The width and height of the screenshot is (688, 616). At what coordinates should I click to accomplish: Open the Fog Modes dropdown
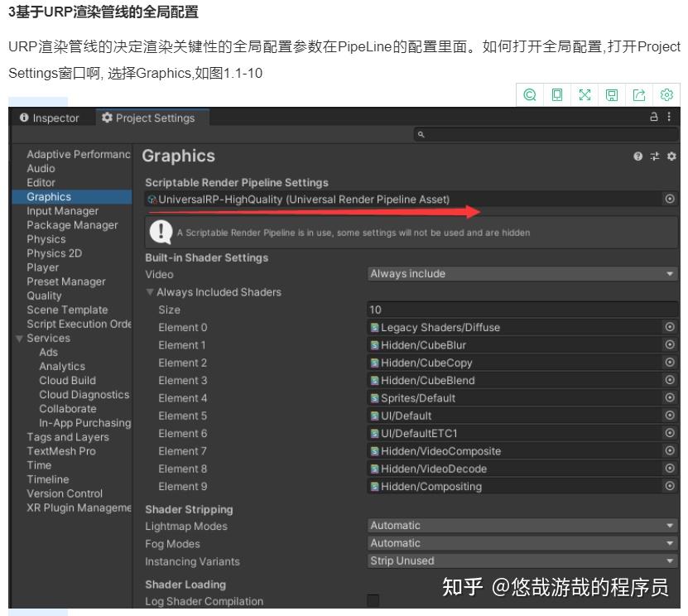pyautogui.click(x=522, y=543)
